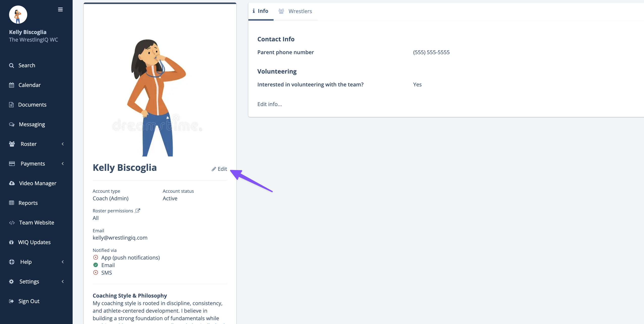Click the Edit info... link

(270, 104)
